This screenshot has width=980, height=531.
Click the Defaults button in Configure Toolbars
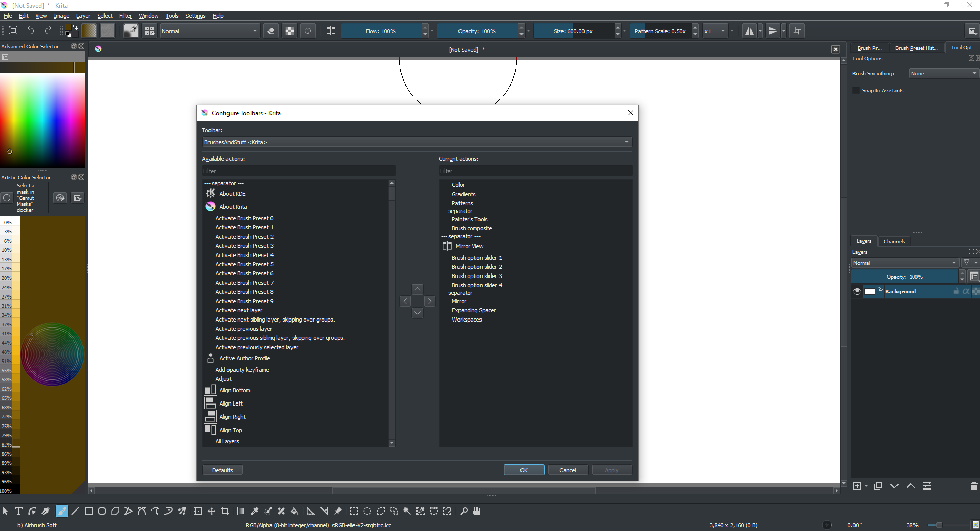(x=222, y=470)
